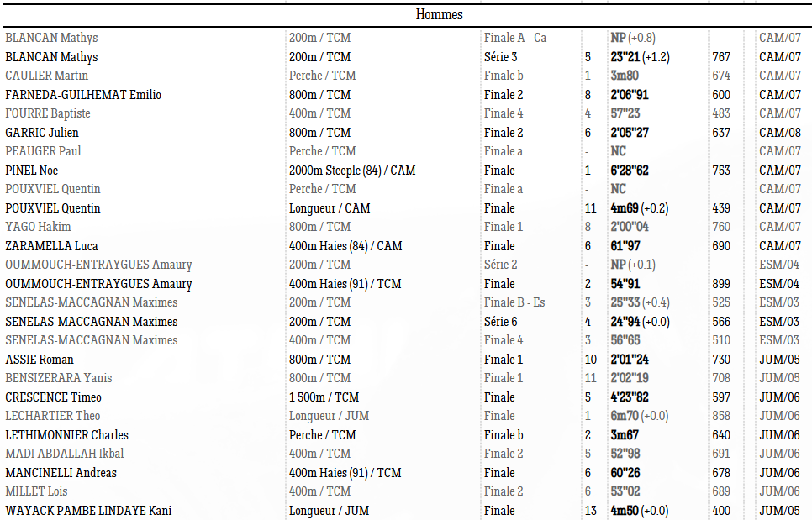
Task: Select performance 2'05"27
Action: point(630,133)
